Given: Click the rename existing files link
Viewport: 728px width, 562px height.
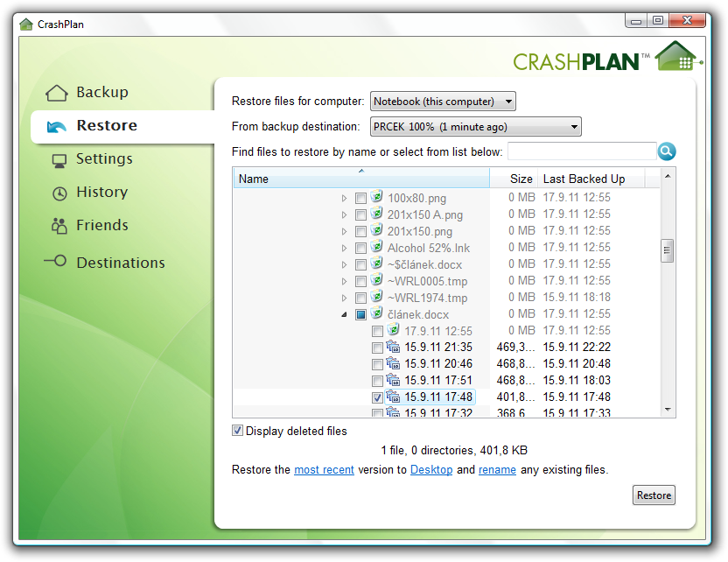Looking at the screenshot, I should click(497, 469).
